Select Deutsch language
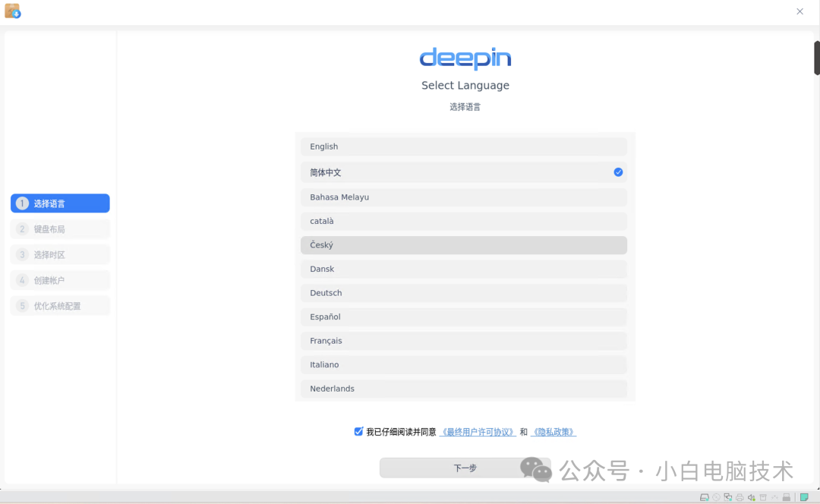Viewport: 820px width, 504px height. pyautogui.click(x=463, y=293)
